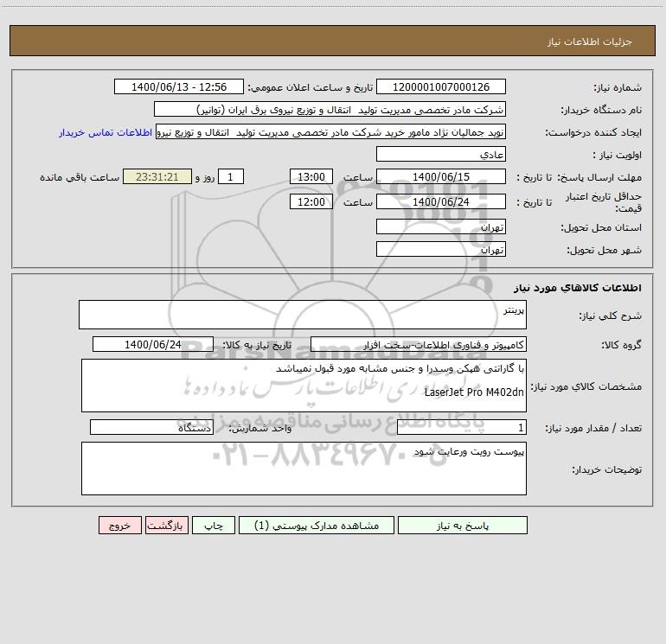Screen dimensions: 666x644
Task: Open مشاهده مدارک پیوستی (1) button
Action: click(x=317, y=526)
